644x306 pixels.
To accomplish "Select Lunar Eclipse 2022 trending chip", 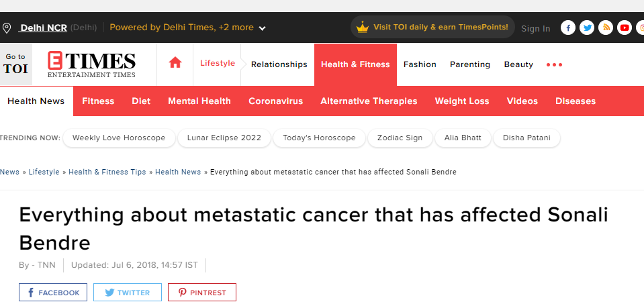I will (x=224, y=138).
